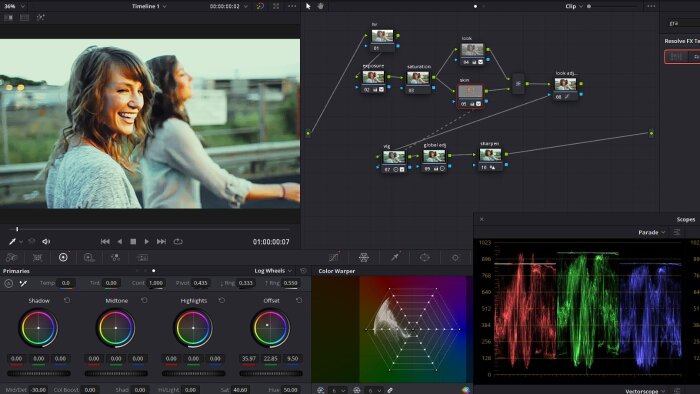The height and width of the screenshot is (394, 700).
Task: Click the parallel mixer node
Action: (x=518, y=83)
